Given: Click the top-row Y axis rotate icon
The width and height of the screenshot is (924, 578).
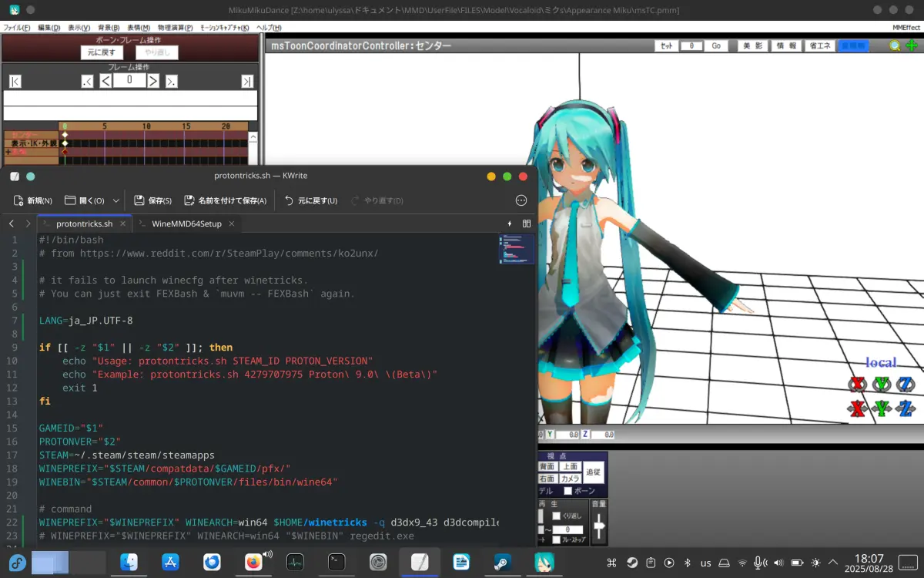Looking at the screenshot, I should (882, 384).
